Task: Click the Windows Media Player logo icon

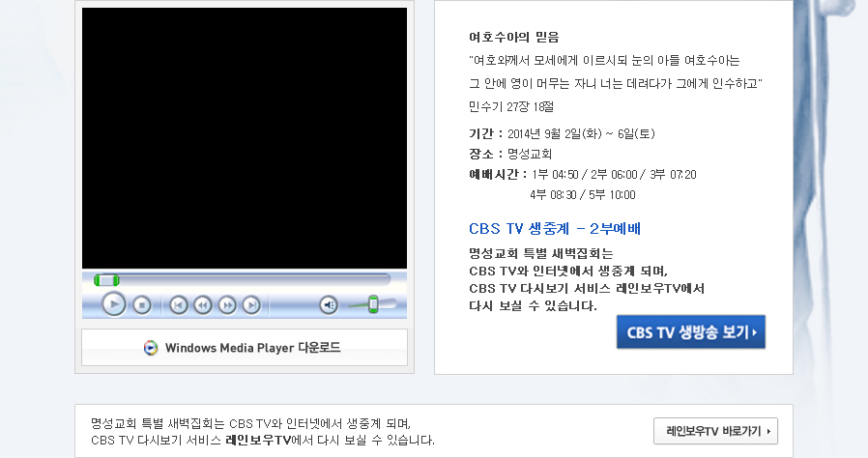Action: [x=151, y=348]
